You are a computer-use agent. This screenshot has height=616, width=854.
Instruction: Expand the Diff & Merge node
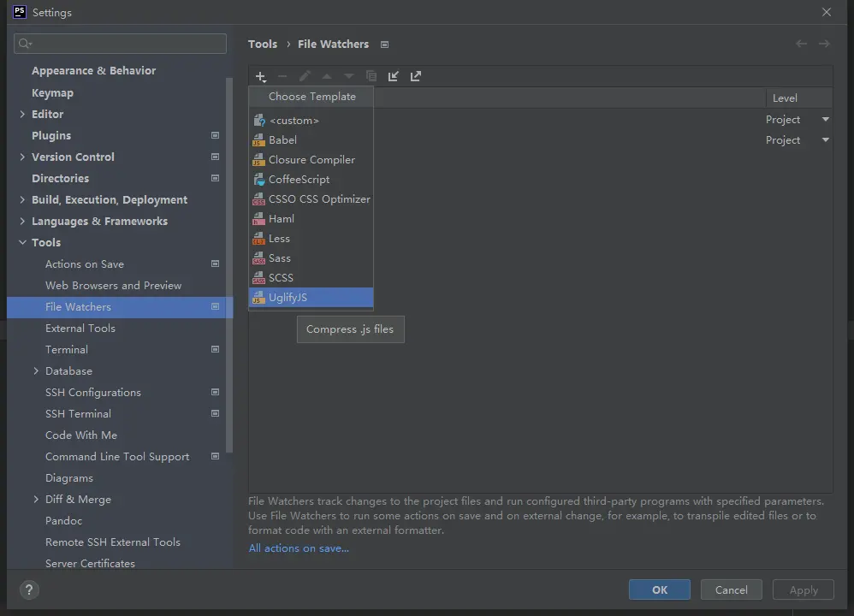36,500
